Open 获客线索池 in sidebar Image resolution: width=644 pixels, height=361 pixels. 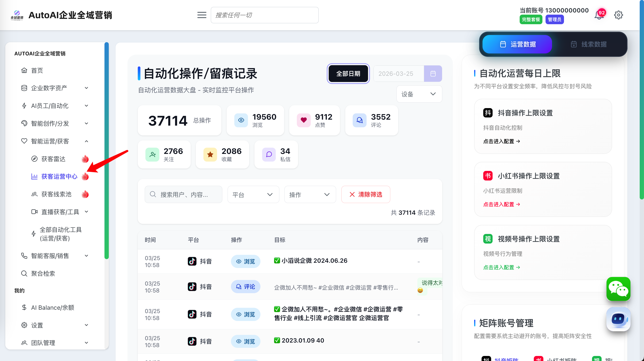tap(56, 194)
